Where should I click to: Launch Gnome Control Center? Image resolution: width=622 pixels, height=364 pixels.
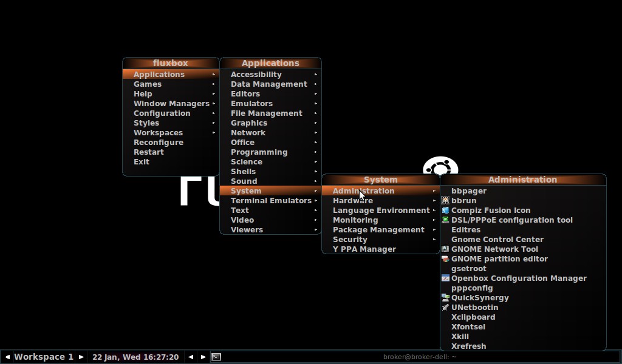click(x=523, y=239)
